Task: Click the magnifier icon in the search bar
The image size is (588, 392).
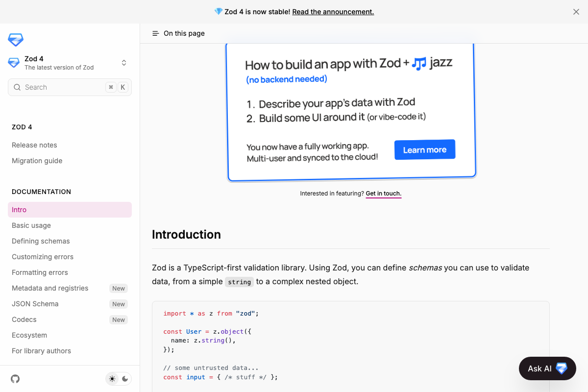Action: click(17, 87)
